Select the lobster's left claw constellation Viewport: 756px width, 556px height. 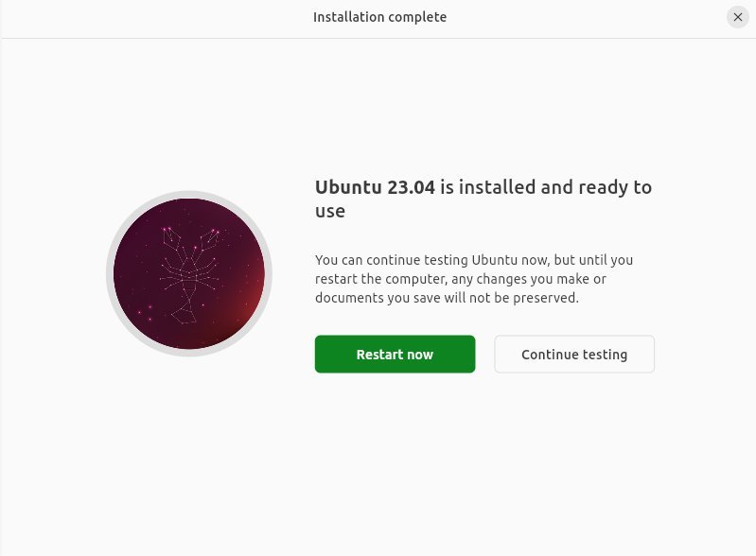pos(171,236)
